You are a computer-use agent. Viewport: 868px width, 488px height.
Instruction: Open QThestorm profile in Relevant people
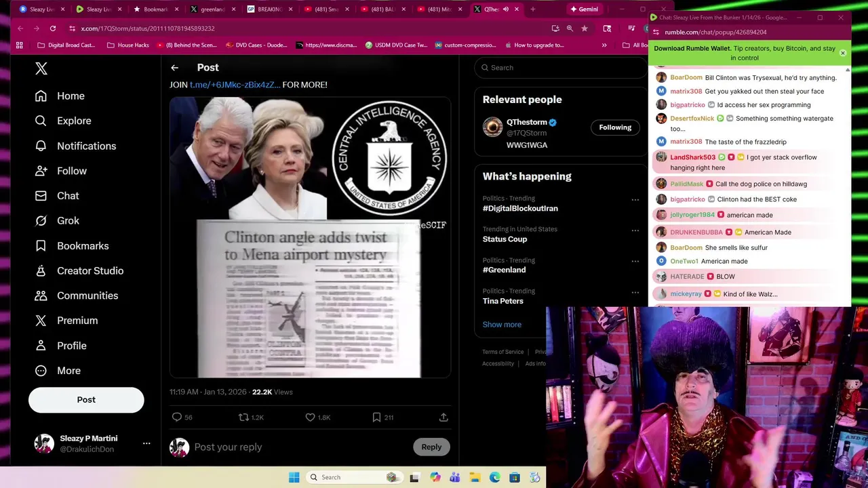[x=526, y=123]
